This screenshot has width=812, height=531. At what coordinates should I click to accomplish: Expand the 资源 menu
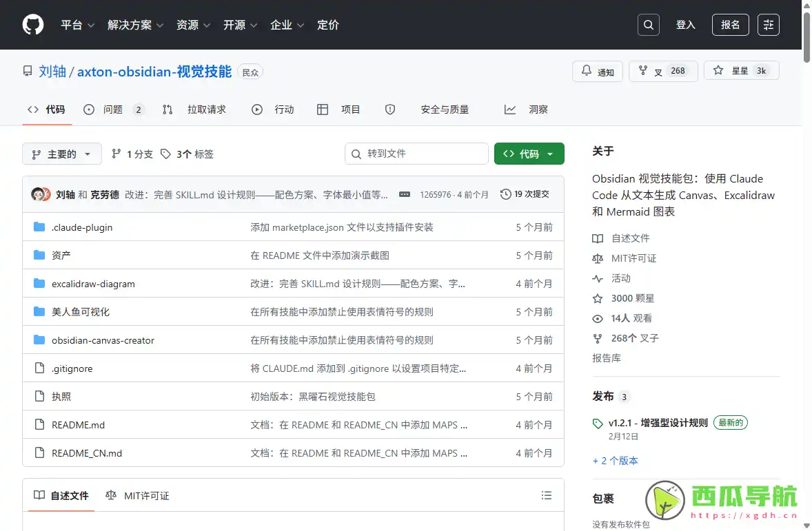193,25
